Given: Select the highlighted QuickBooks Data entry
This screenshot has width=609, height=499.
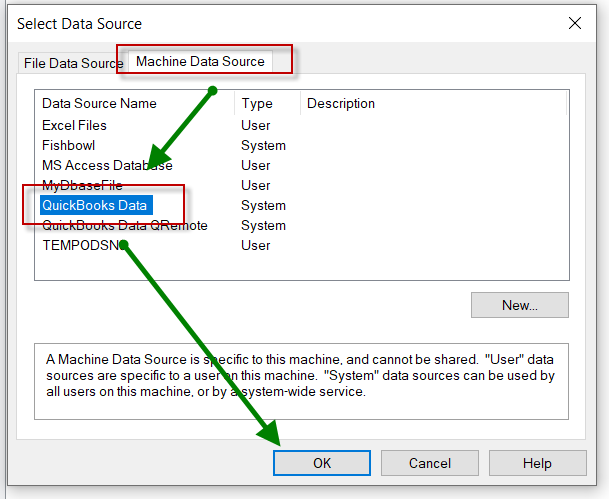Looking at the screenshot, I should tap(96, 205).
